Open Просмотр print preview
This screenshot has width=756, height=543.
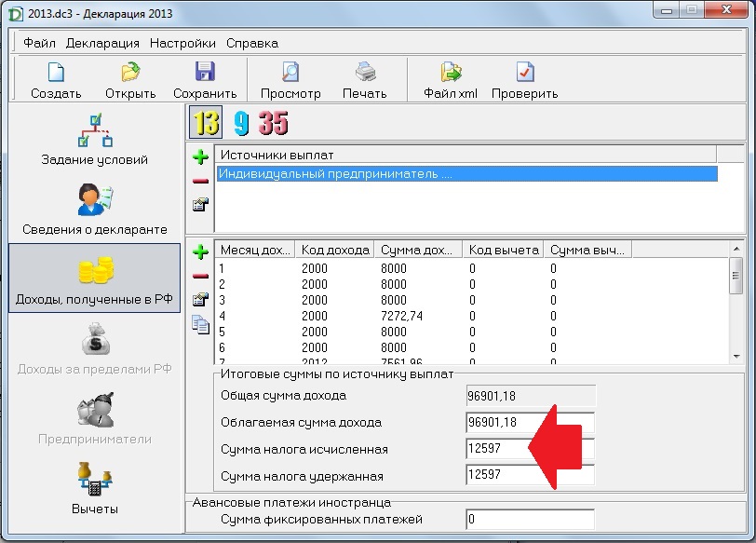click(290, 79)
